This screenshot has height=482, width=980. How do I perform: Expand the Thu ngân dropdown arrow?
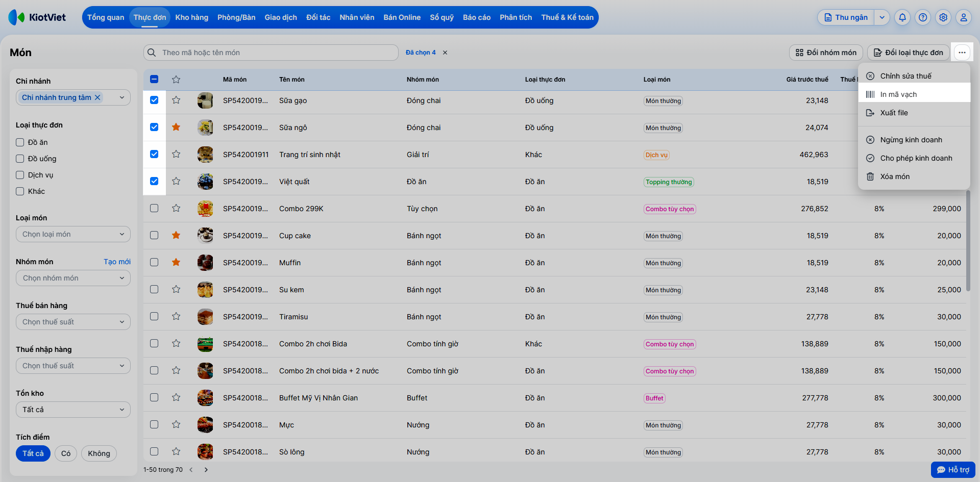pos(882,17)
